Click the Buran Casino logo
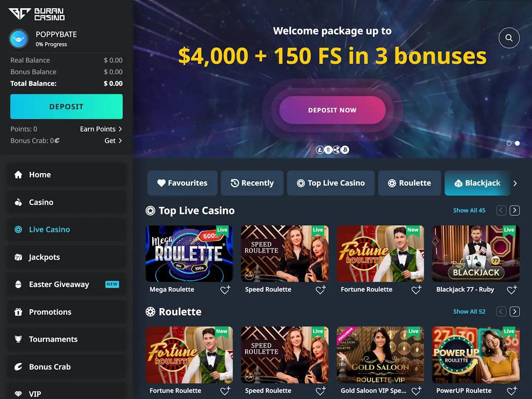Image resolution: width=532 pixels, height=399 pixels. pos(37,14)
